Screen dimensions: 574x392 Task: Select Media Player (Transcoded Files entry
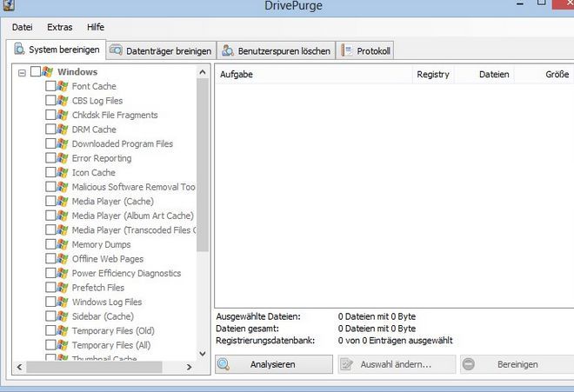134,230
